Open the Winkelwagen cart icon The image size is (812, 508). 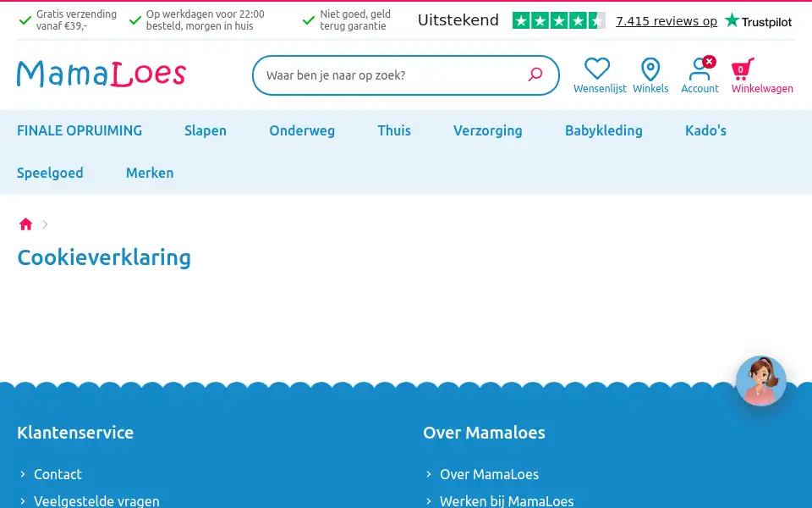pyautogui.click(x=743, y=69)
